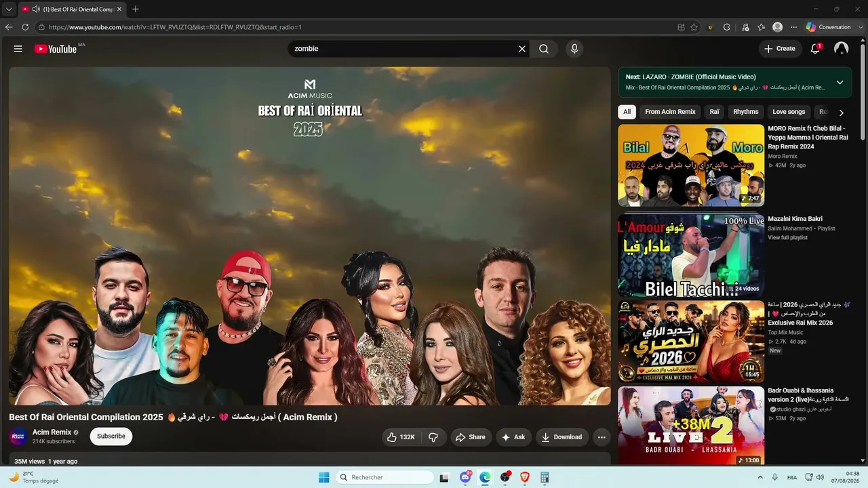
Task: Mute the tab using speaker icon
Action: pyautogui.click(x=35, y=9)
